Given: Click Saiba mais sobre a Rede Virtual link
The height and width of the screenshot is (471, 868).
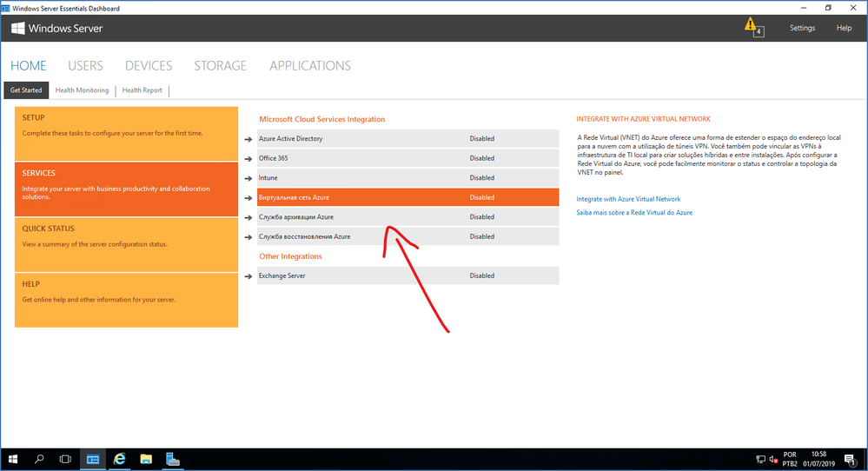Looking at the screenshot, I should [634, 213].
